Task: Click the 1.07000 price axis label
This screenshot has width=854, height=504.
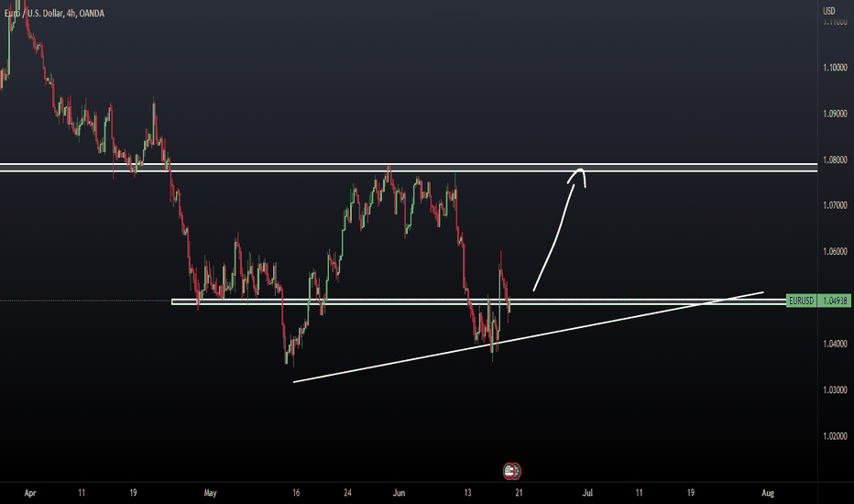Action: click(835, 205)
